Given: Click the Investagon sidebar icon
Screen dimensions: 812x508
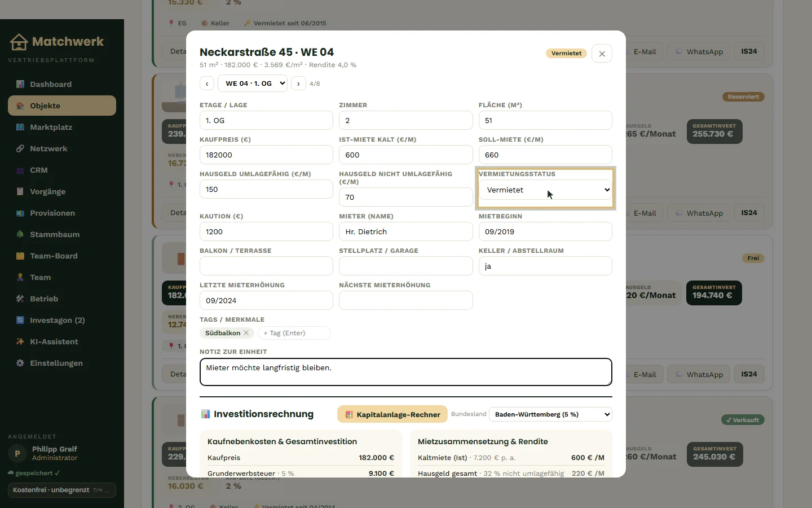Looking at the screenshot, I should pyautogui.click(x=20, y=320).
